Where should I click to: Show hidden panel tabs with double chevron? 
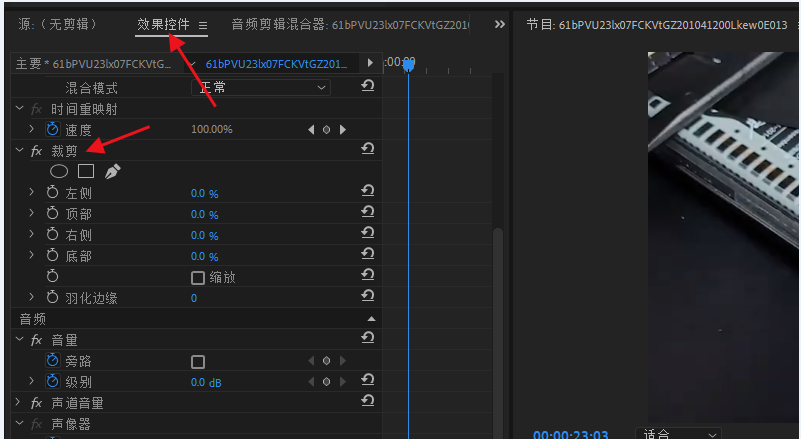click(500, 24)
